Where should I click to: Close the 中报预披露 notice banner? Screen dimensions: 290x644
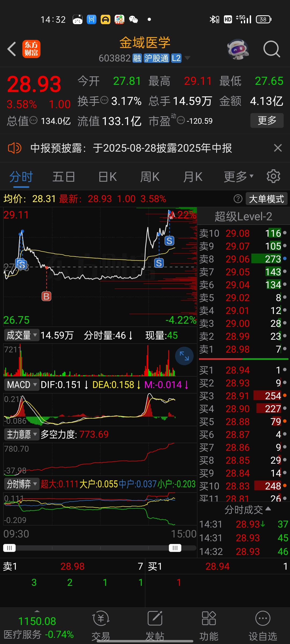[278, 148]
